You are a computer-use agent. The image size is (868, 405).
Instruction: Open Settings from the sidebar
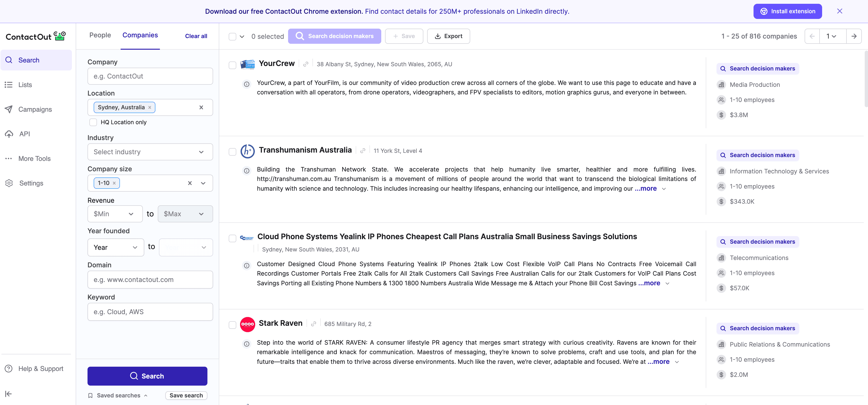[31, 183]
